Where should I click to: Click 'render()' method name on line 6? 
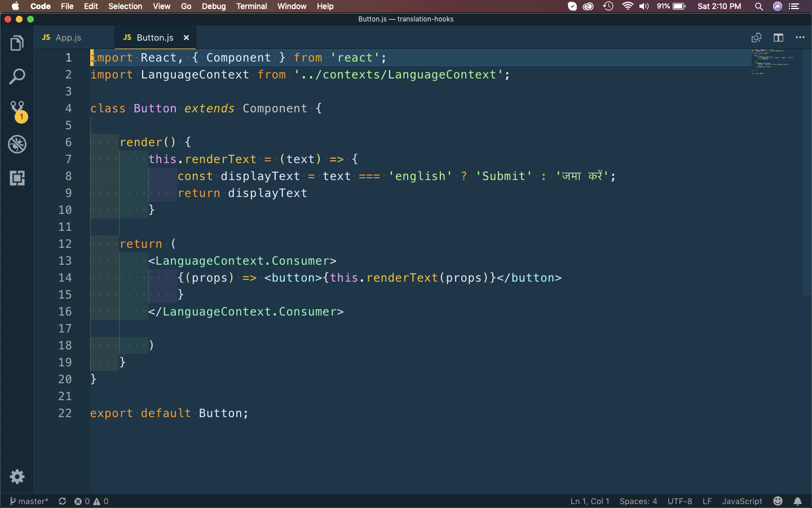(148, 142)
